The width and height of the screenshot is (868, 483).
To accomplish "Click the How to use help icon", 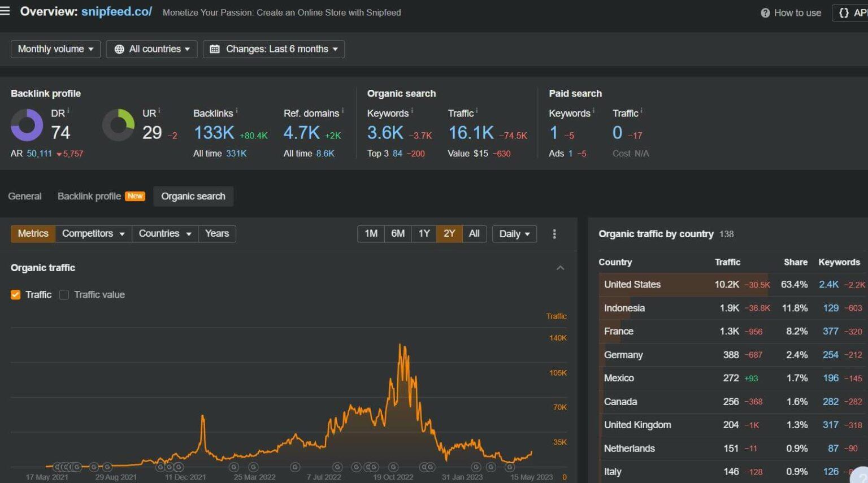I will 767,12.
